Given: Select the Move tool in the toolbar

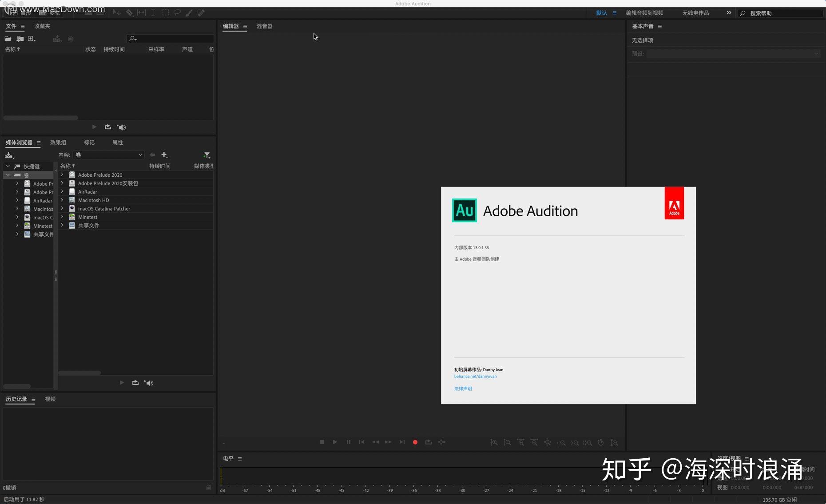Looking at the screenshot, I should point(117,12).
